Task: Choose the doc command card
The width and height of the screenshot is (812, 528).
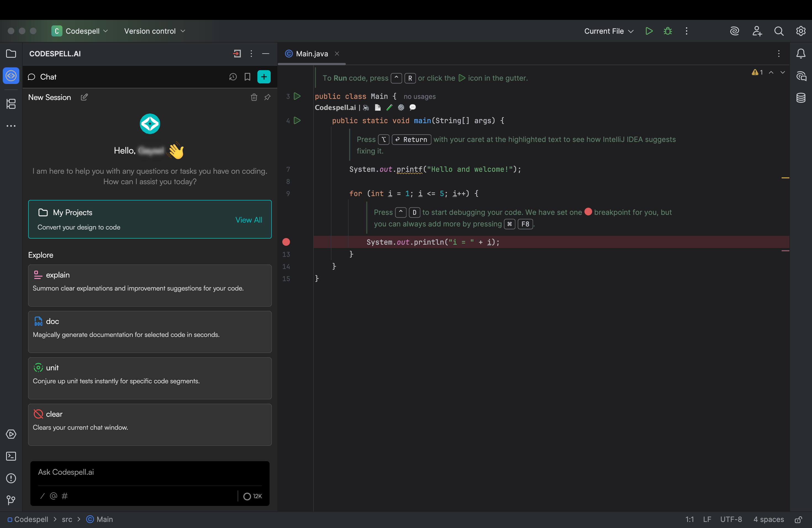Action: tap(150, 332)
